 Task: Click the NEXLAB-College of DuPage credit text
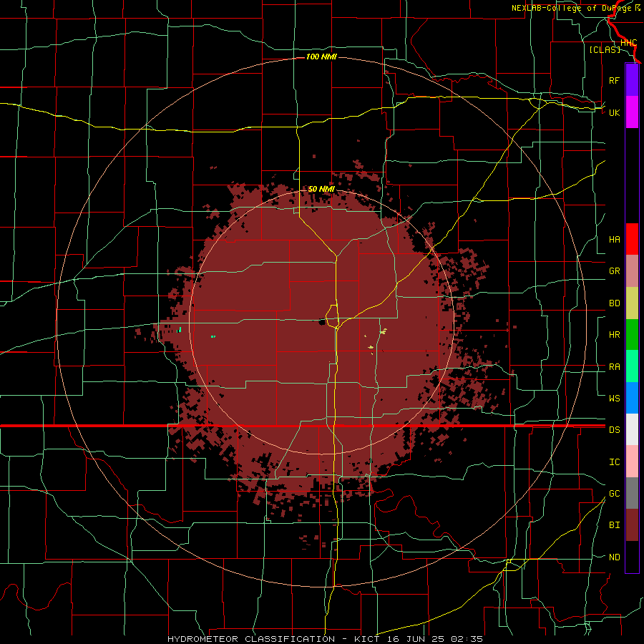[x=572, y=8]
